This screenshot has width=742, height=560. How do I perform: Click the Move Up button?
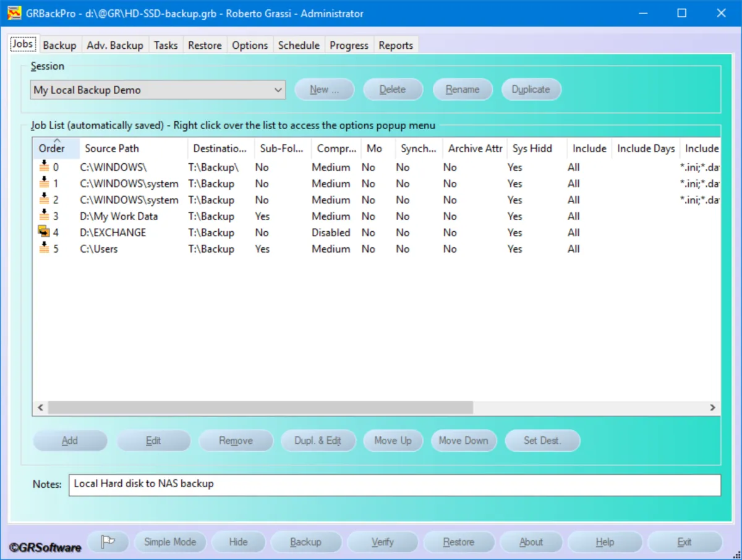coord(393,441)
